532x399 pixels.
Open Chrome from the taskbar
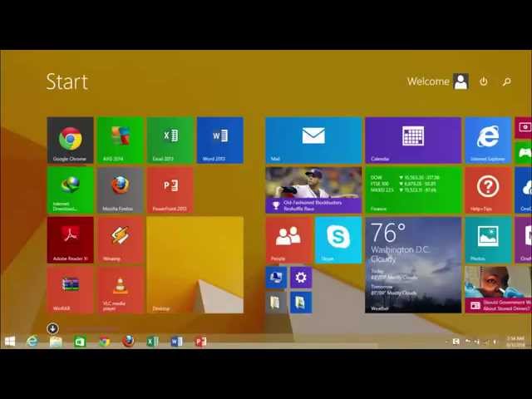click(105, 342)
